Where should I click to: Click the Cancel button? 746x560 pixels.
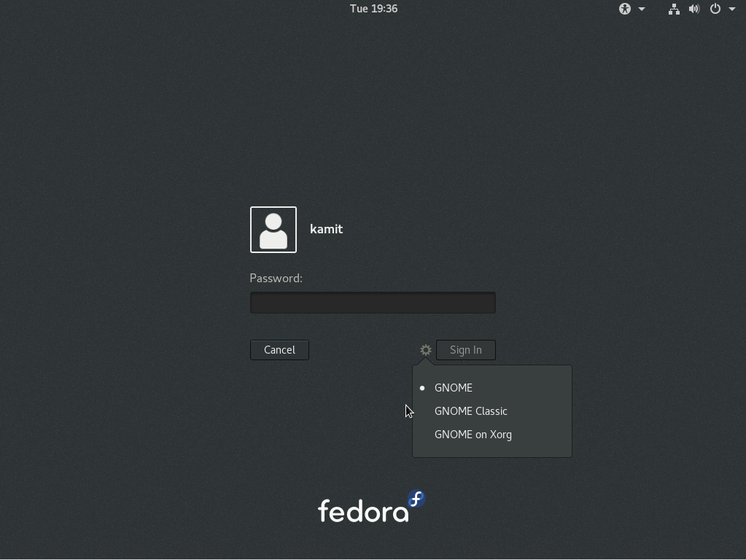(x=279, y=350)
